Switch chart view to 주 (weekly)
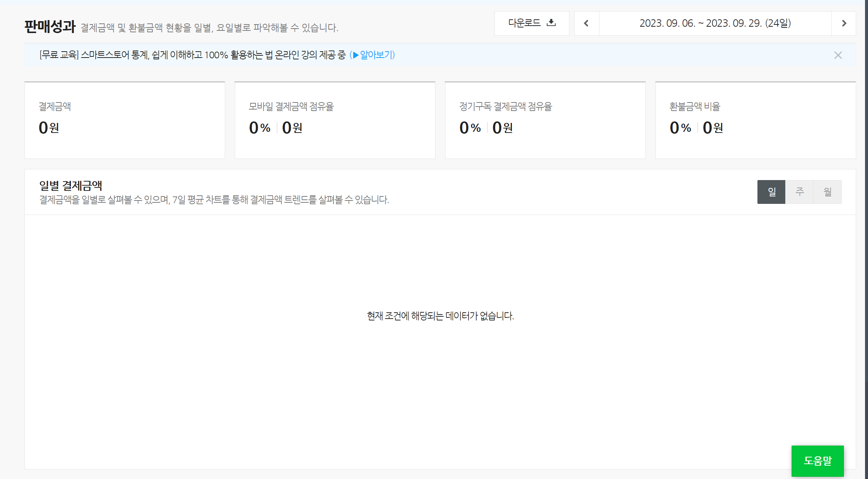 click(x=799, y=192)
